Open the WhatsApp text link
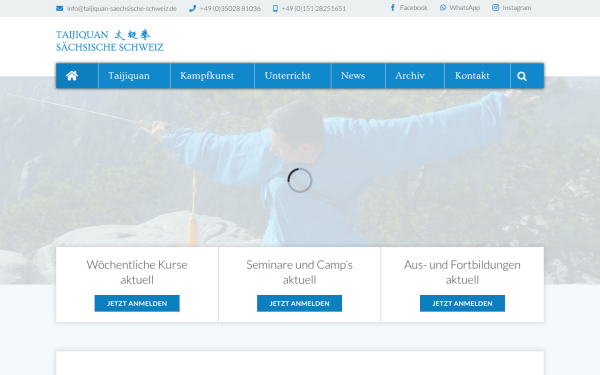 click(465, 8)
